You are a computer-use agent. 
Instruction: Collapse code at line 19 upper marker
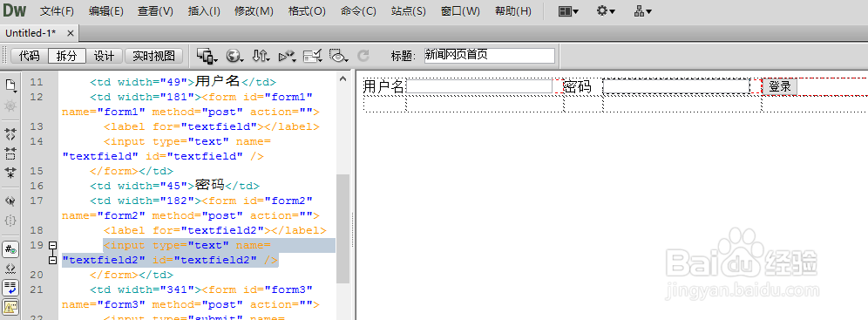point(53,245)
